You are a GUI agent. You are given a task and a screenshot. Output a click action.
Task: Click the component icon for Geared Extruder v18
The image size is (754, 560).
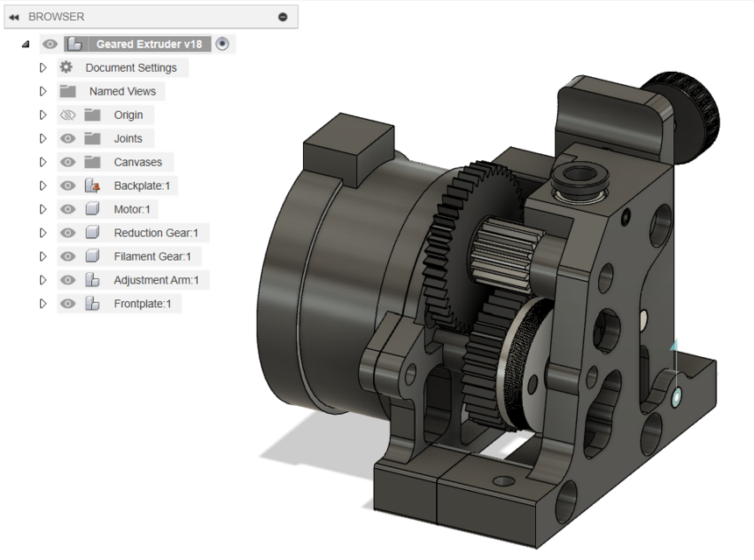tap(74, 44)
